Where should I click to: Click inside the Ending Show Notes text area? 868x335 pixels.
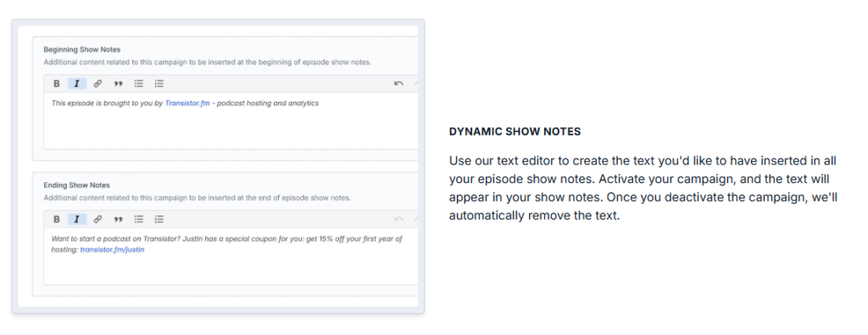[231, 256]
